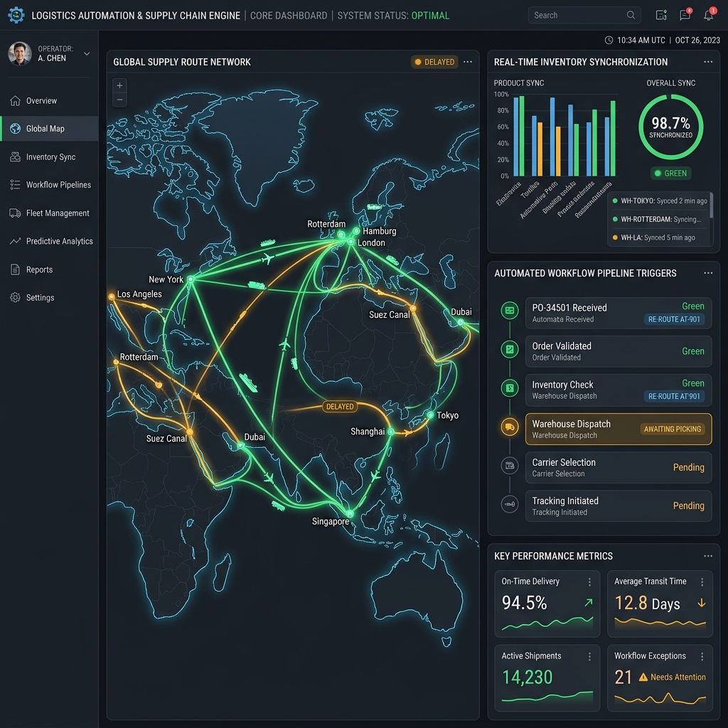Open On-Time Delivery card kebab menu
Image resolution: width=728 pixels, height=728 pixels.
(x=589, y=582)
